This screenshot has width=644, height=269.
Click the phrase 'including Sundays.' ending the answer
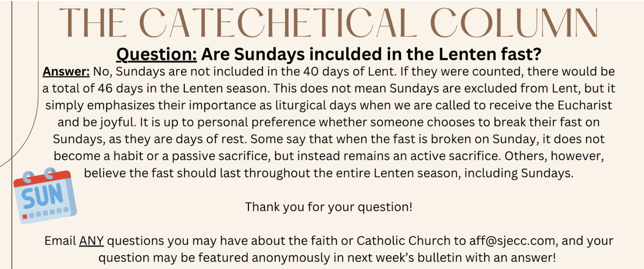(519, 173)
